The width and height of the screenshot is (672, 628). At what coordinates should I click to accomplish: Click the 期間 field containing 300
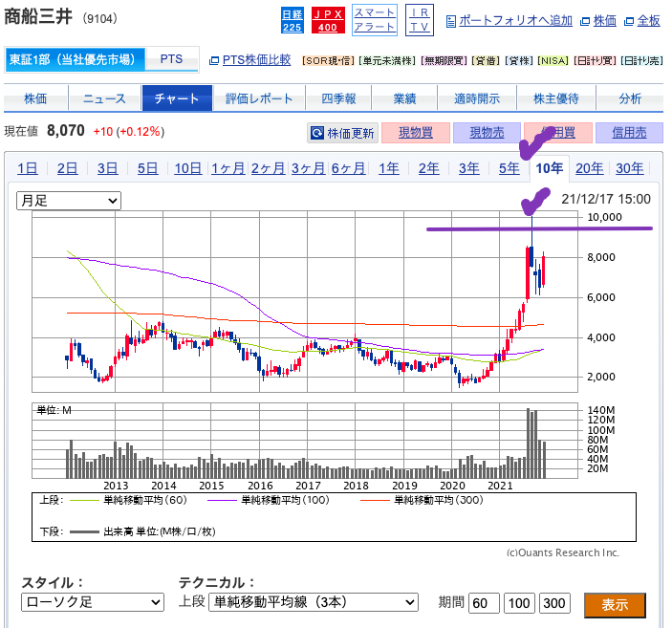pos(554,603)
